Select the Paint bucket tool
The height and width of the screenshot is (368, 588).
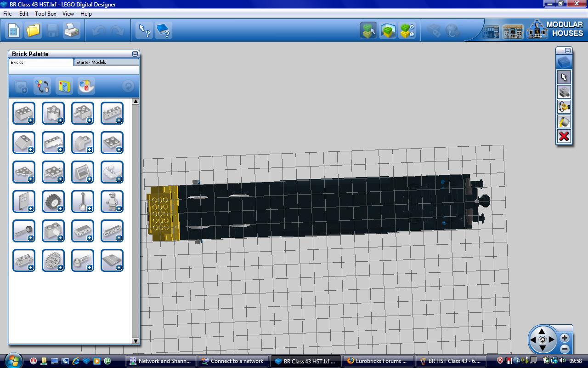tap(564, 121)
